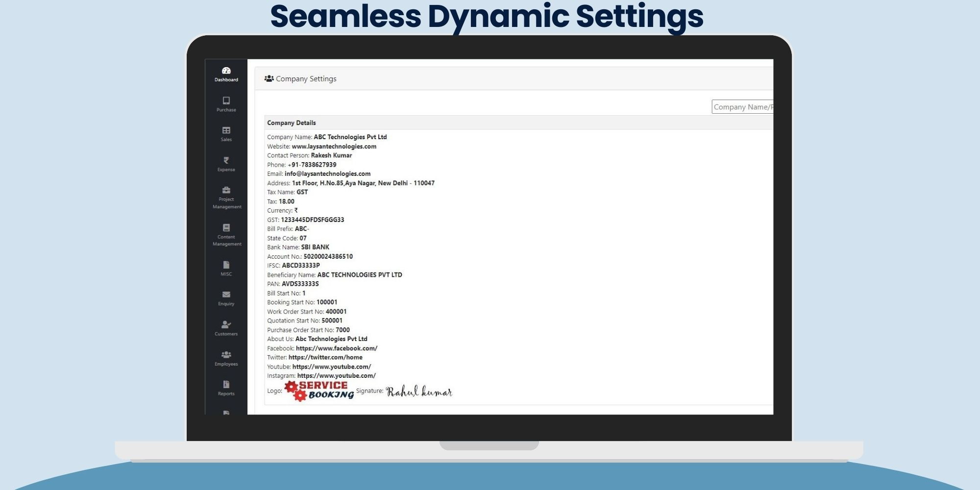The width and height of the screenshot is (980, 490).
Task: Click the Service Booking logo image
Action: [319, 391]
